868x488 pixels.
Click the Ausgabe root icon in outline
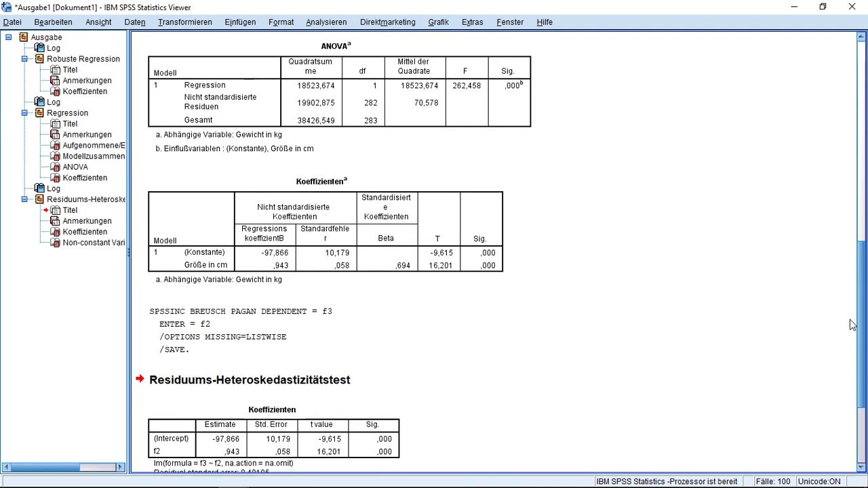tap(24, 37)
